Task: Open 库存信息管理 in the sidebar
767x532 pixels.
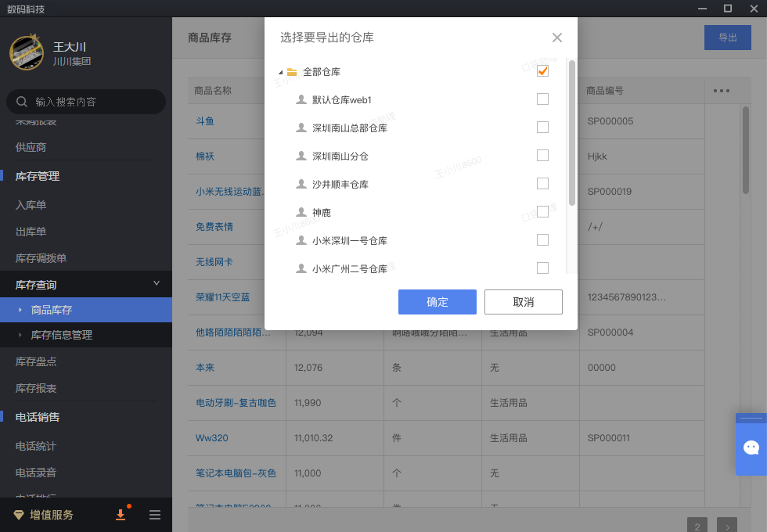Action: tap(62, 335)
